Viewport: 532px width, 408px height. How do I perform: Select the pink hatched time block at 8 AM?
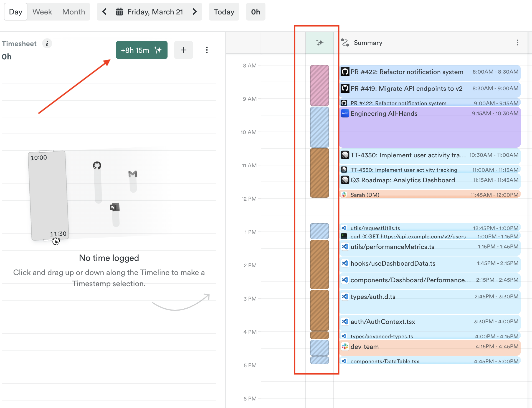(319, 85)
